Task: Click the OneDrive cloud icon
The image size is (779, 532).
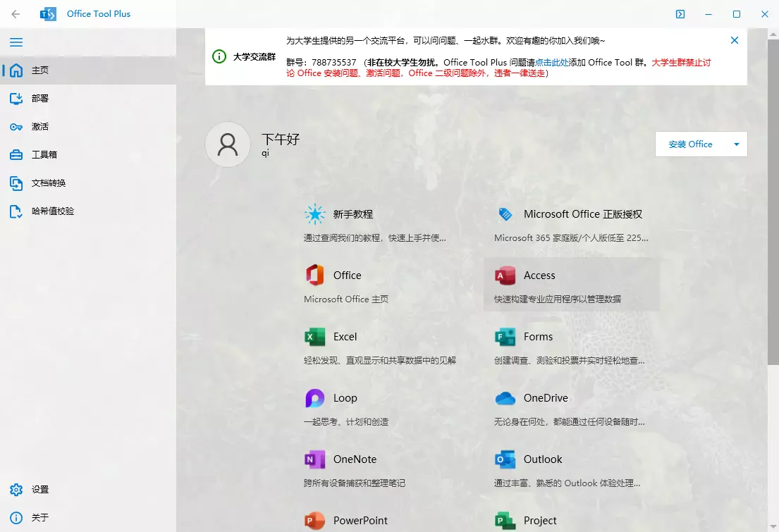Action: click(x=505, y=398)
